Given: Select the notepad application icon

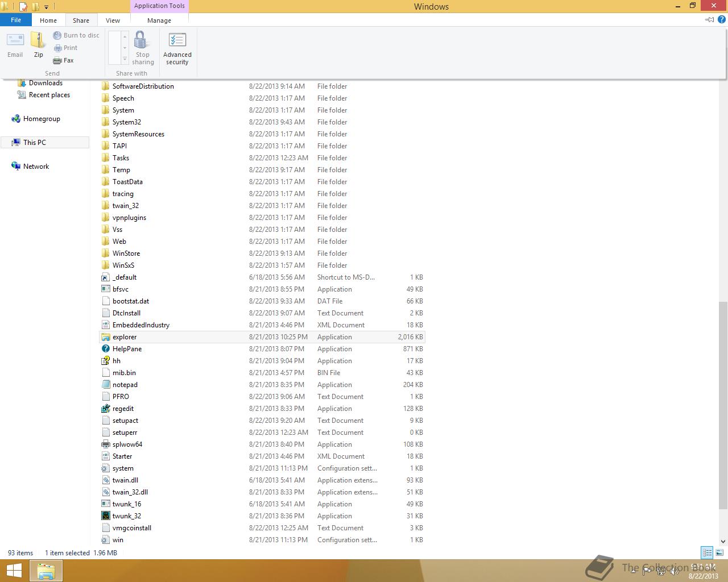Looking at the screenshot, I should (x=105, y=385).
